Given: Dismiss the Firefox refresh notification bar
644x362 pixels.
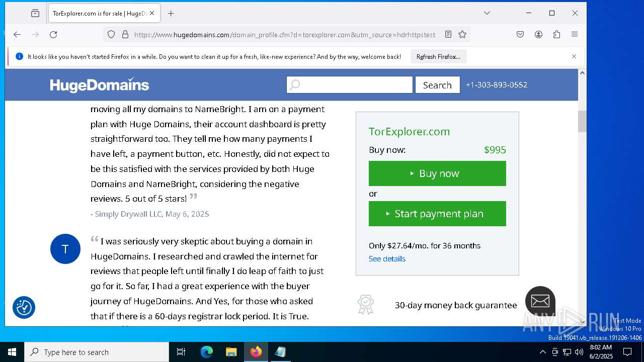Looking at the screenshot, I should point(574,56).
